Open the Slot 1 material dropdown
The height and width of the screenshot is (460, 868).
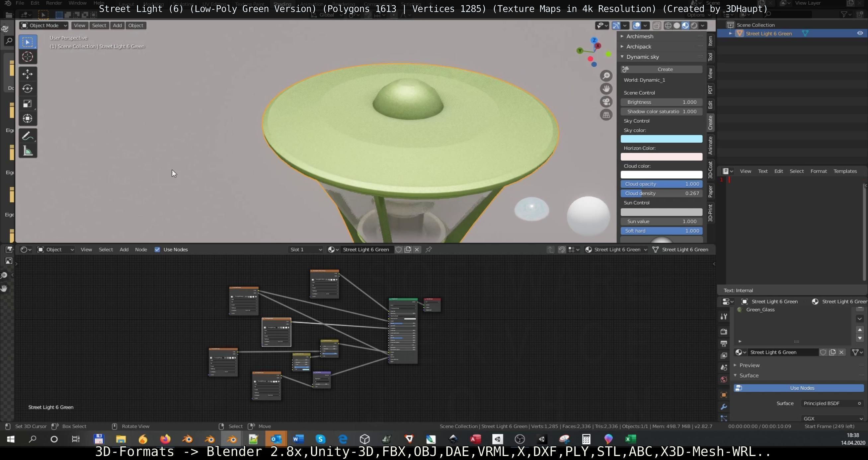click(306, 249)
